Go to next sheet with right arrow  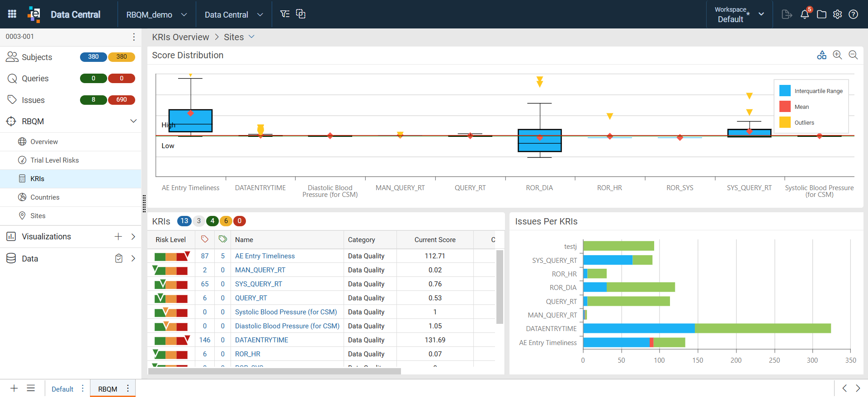[858, 388]
